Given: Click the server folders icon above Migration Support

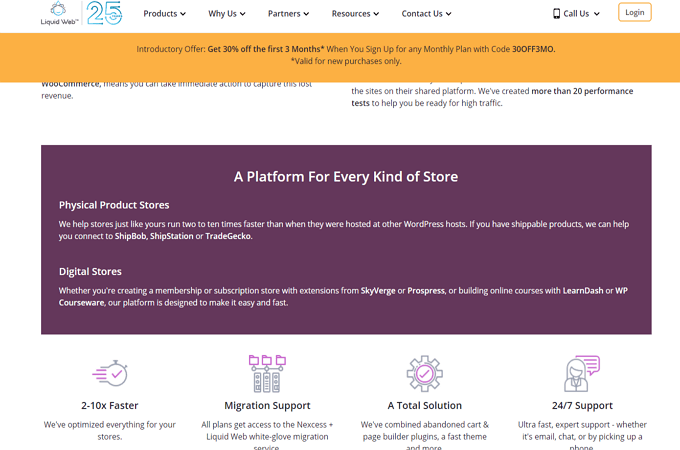Looking at the screenshot, I should [267, 374].
